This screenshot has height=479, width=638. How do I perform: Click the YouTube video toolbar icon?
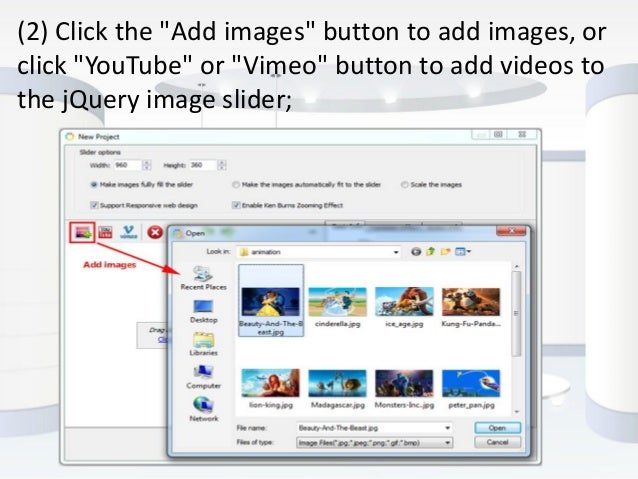pyautogui.click(x=105, y=232)
